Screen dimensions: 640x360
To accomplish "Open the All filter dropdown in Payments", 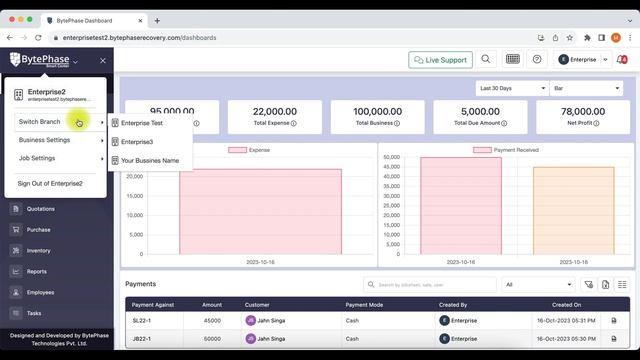I will 538,284.
